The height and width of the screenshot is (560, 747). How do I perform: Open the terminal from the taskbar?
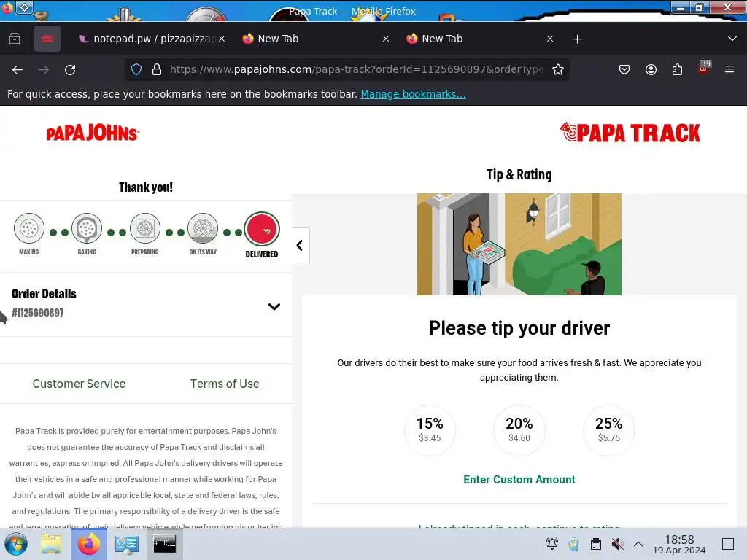pos(164,544)
